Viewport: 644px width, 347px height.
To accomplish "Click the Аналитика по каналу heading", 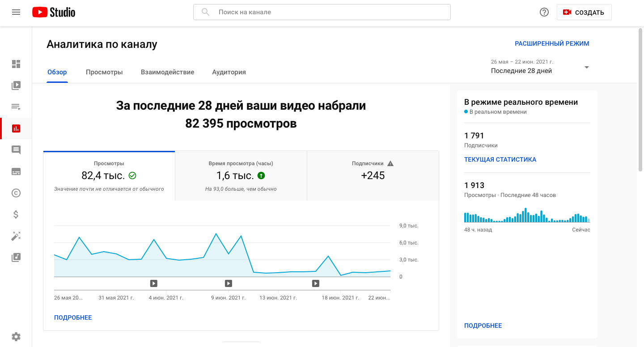I will (x=102, y=44).
